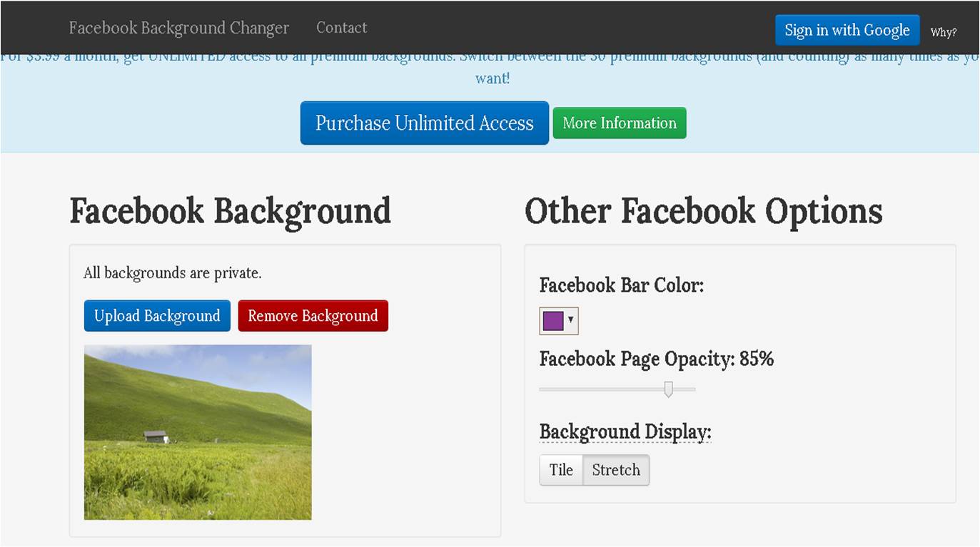This screenshot has height=547, width=980.
Task: Open the Why? link in the navbar
Action: (x=944, y=32)
